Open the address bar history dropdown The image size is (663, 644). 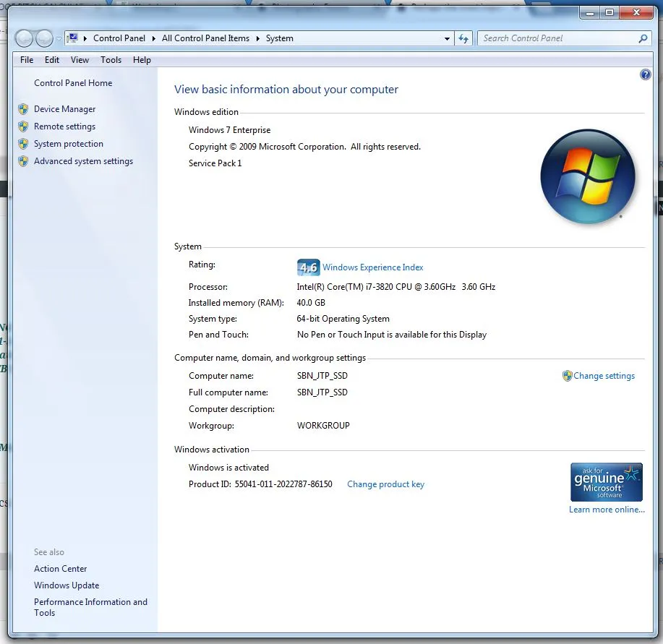(x=447, y=39)
